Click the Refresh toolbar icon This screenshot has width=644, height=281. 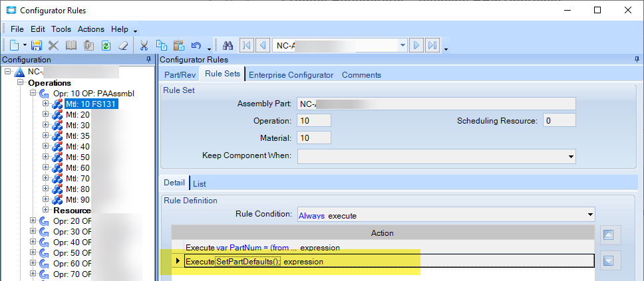coord(106,45)
